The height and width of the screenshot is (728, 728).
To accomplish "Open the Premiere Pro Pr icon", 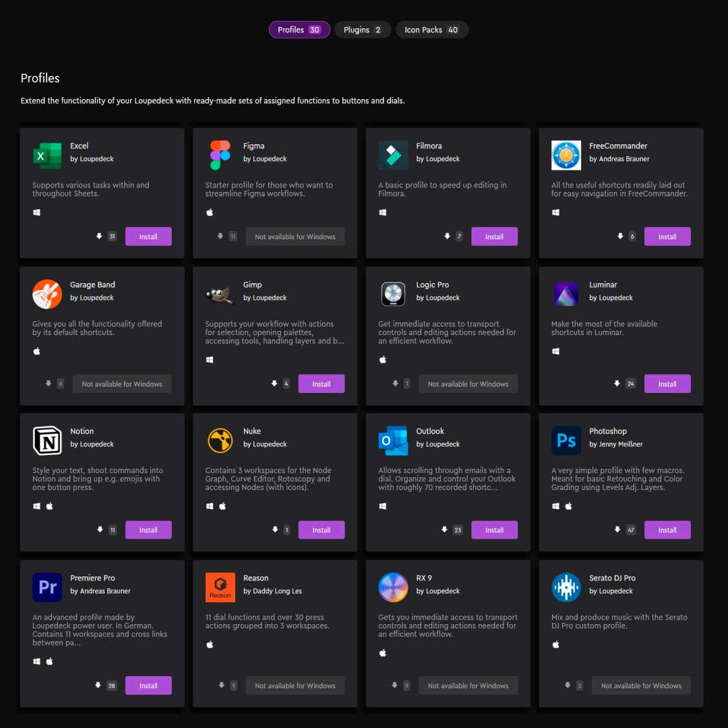I will coord(47,587).
